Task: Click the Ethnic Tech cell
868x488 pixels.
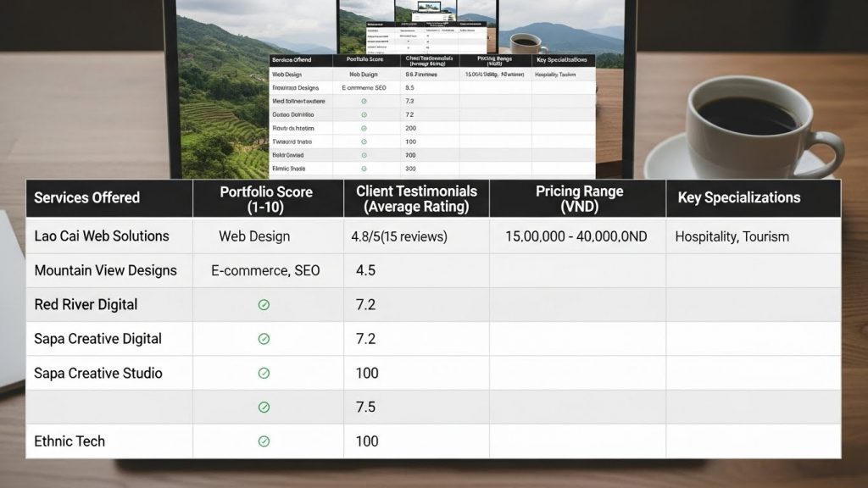Action: 109,441
